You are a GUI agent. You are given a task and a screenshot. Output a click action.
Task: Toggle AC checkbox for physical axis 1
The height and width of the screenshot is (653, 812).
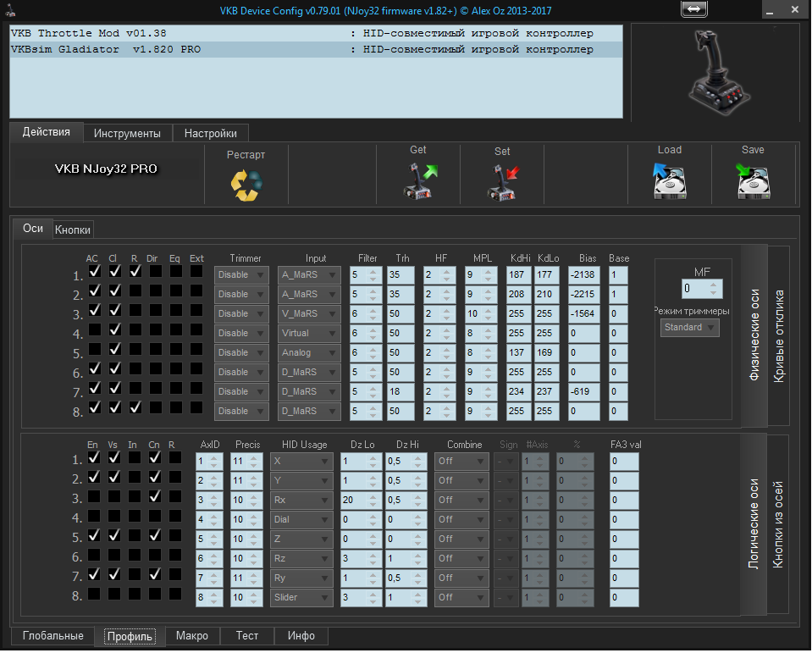(94, 271)
